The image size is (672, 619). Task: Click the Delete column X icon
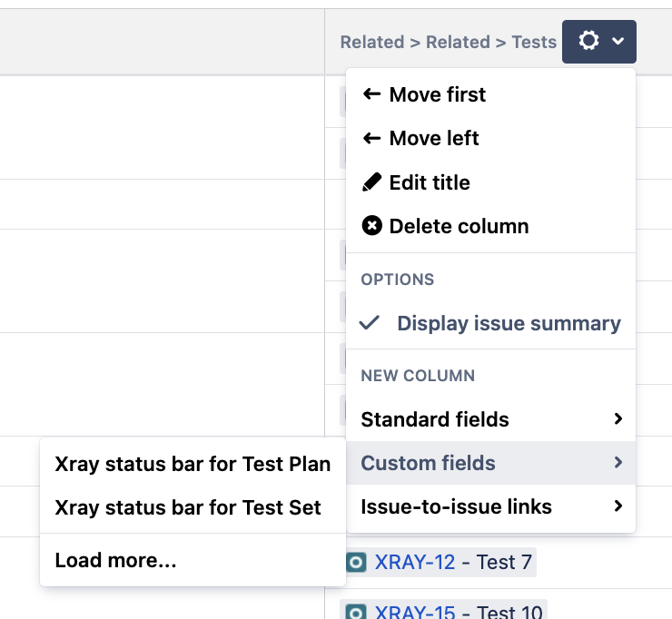tap(371, 226)
